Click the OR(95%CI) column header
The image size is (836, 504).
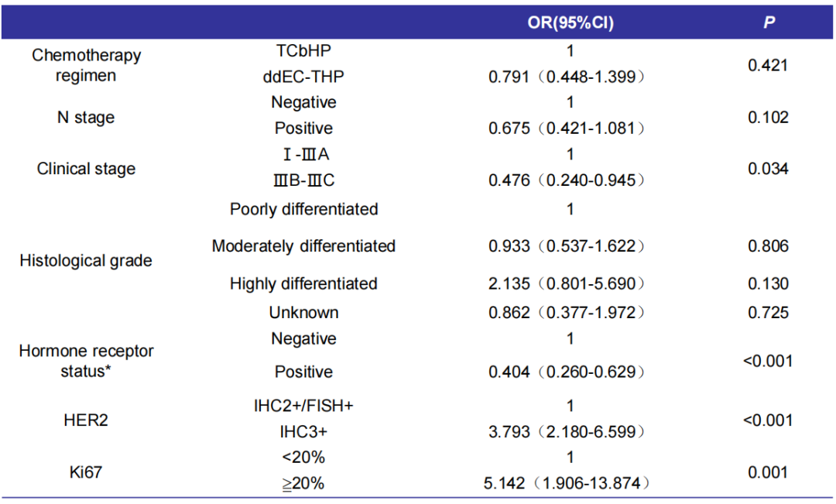coord(569,23)
